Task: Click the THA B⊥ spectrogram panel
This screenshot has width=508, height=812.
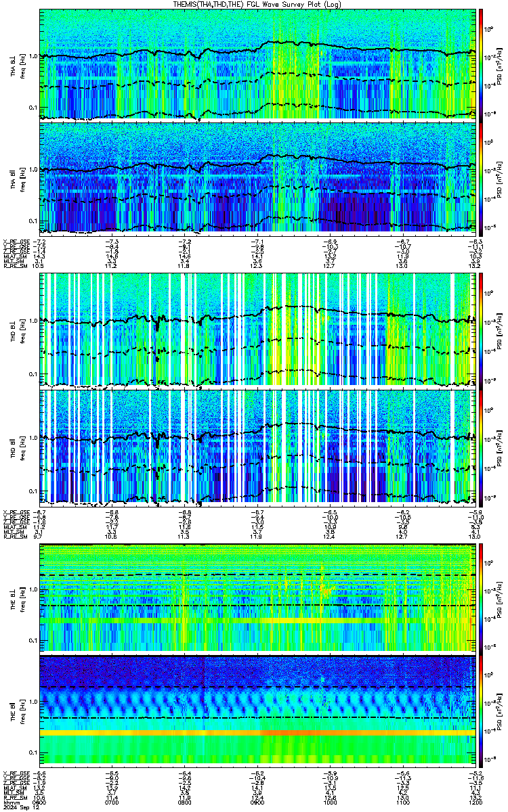Action: (x=257, y=64)
